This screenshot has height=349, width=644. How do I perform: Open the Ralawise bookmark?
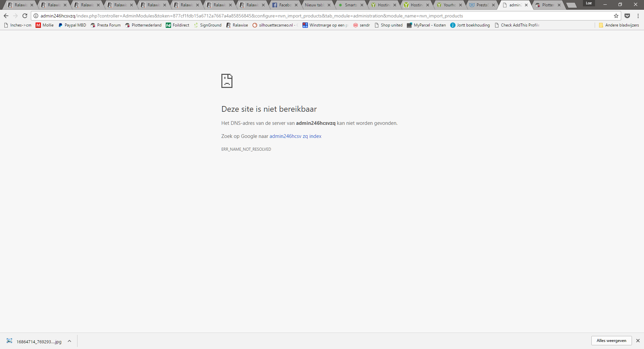(237, 25)
